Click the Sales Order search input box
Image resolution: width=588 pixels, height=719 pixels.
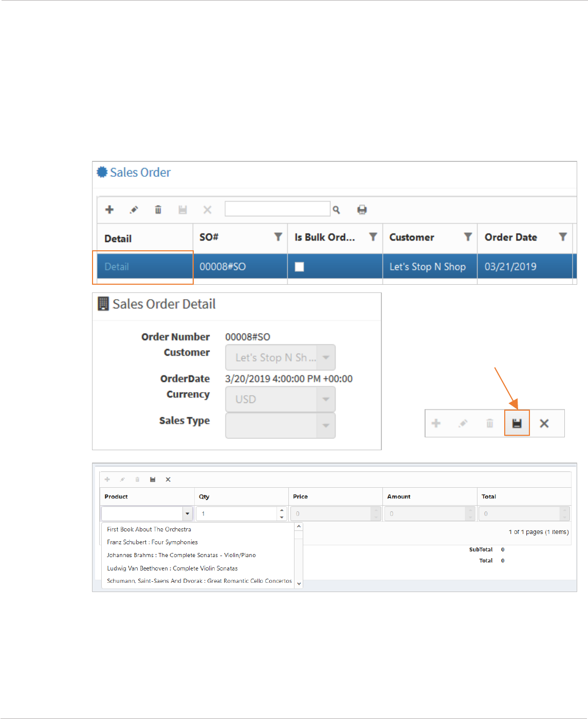coord(278,209)
